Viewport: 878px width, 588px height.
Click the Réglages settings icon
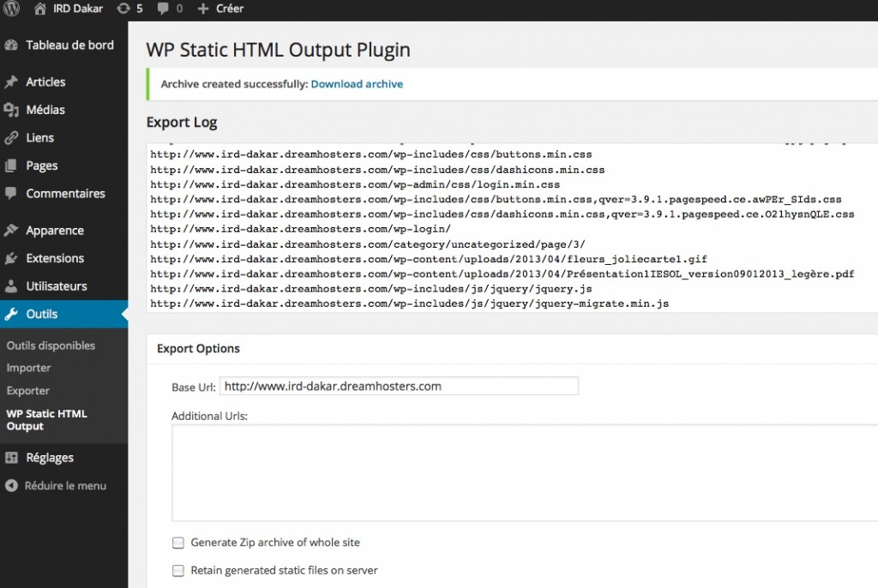click(x=11, y=458)
